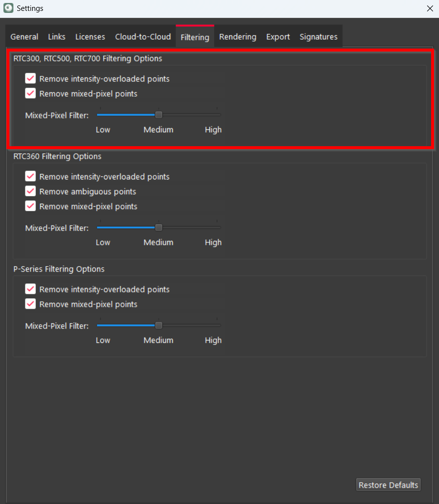The image size is (439, 504).
Task: Click P-Series Mixed-Pixel Filter slider handle
Action: coord(159,325)
